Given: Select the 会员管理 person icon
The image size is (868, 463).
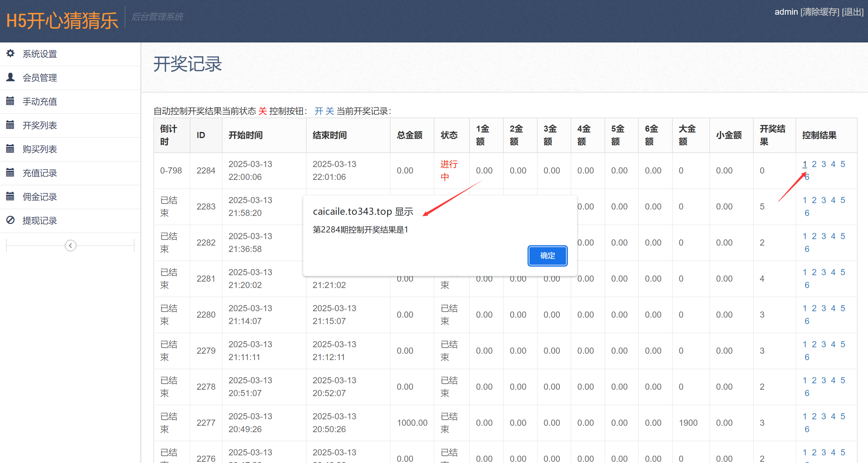Looking at the screenshot, I should [x=10, y=77].
